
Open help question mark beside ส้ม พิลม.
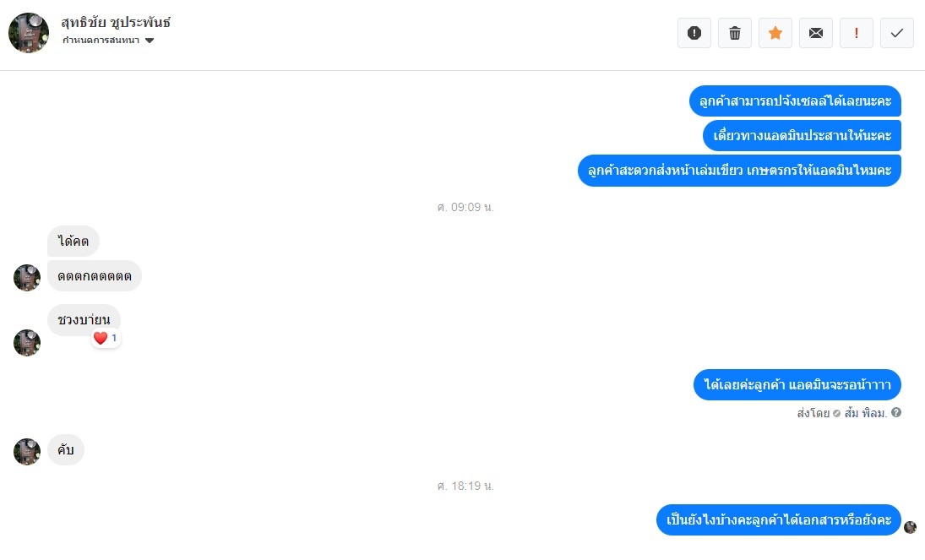pos(896,412)
